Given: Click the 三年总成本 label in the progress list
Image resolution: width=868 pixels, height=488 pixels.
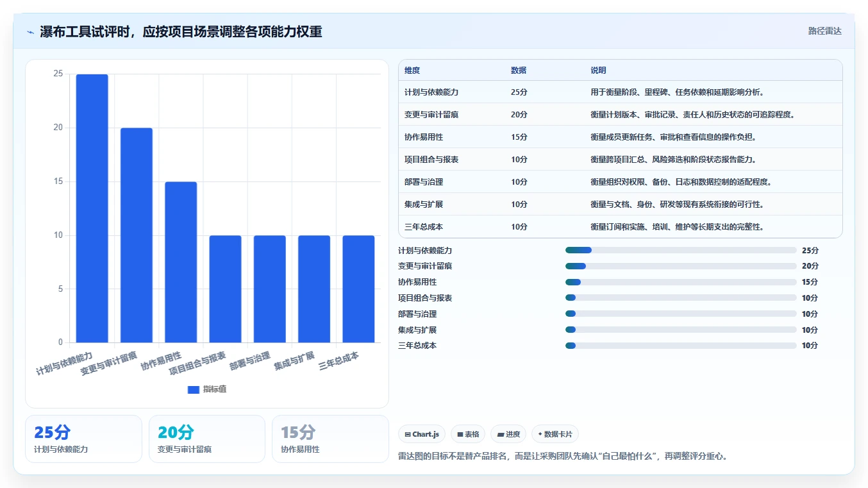Looking at the screenshot, I should pyautogui.click(x=417, y=346).
